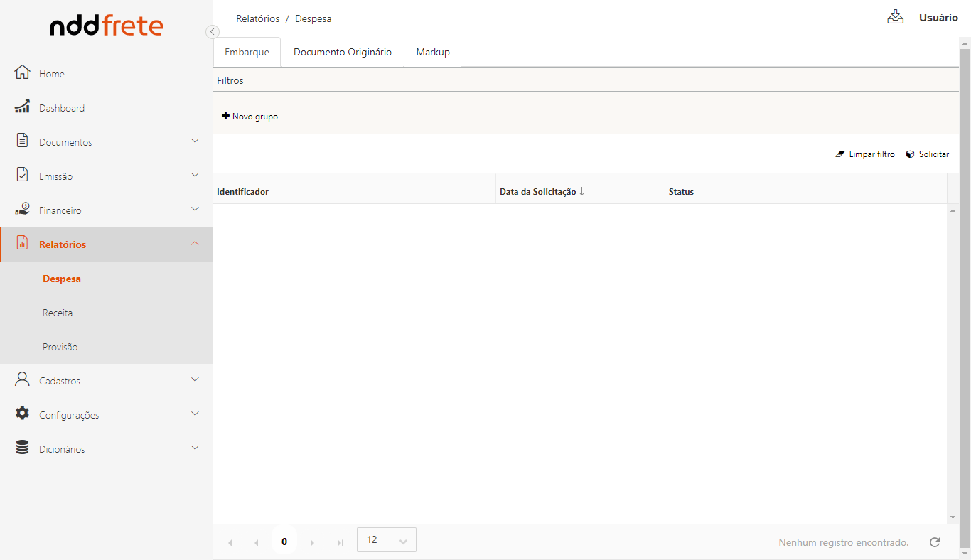
Task: Open the page size dropdown showing 12
Action: 387,540
